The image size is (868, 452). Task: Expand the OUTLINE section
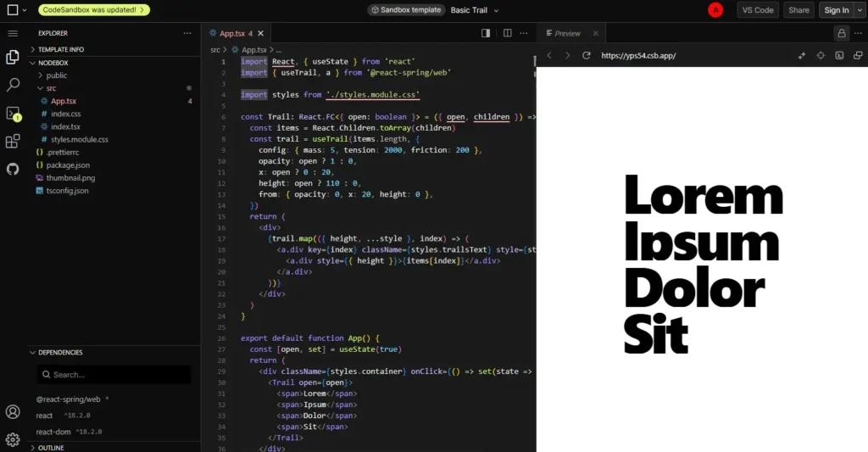pyautogui.click(x=51, y=448)
